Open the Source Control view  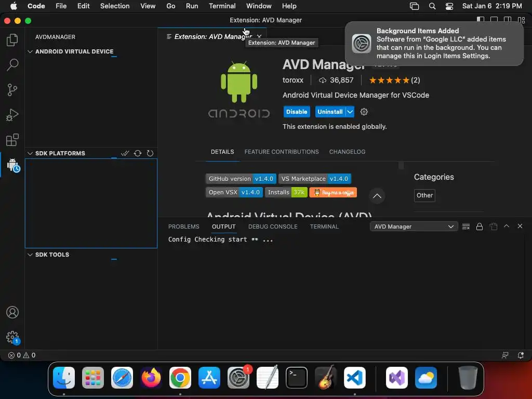coord(12,89)
